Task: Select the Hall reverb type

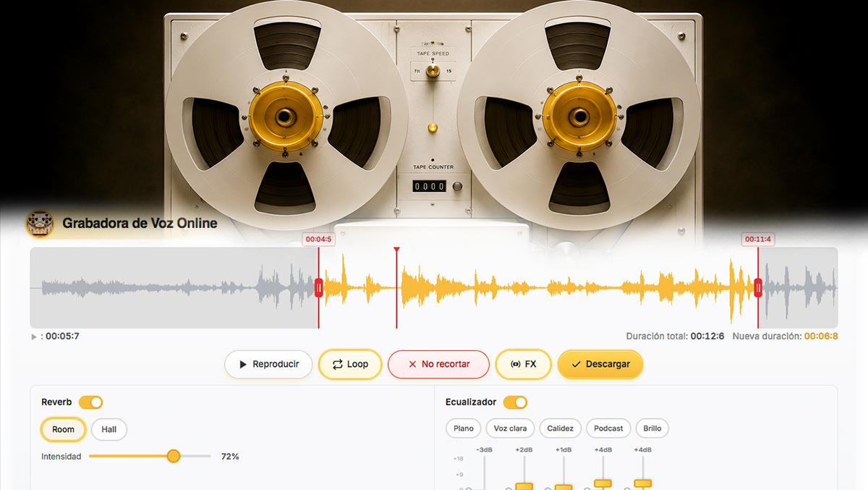Action: coord(109,429)
